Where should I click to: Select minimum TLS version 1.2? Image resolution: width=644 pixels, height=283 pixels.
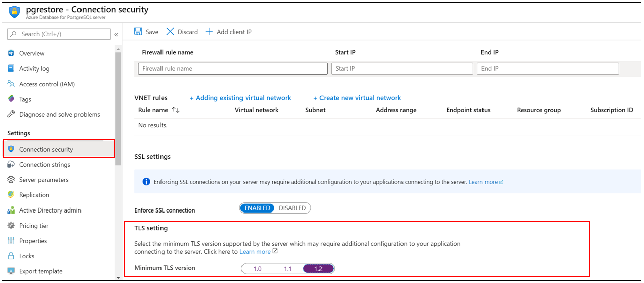[x=318, y=269]
